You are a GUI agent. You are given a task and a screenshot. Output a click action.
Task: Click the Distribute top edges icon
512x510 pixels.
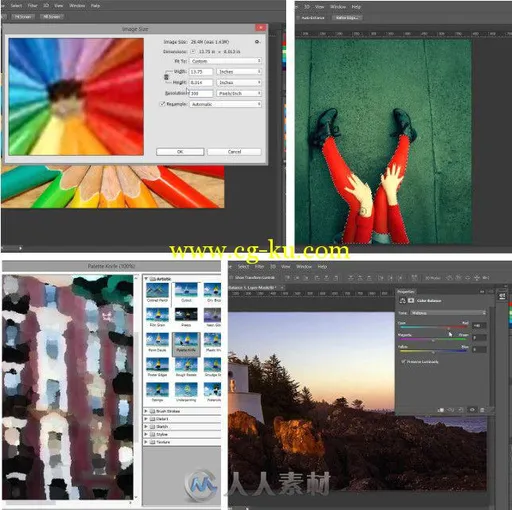click(351, 277)
